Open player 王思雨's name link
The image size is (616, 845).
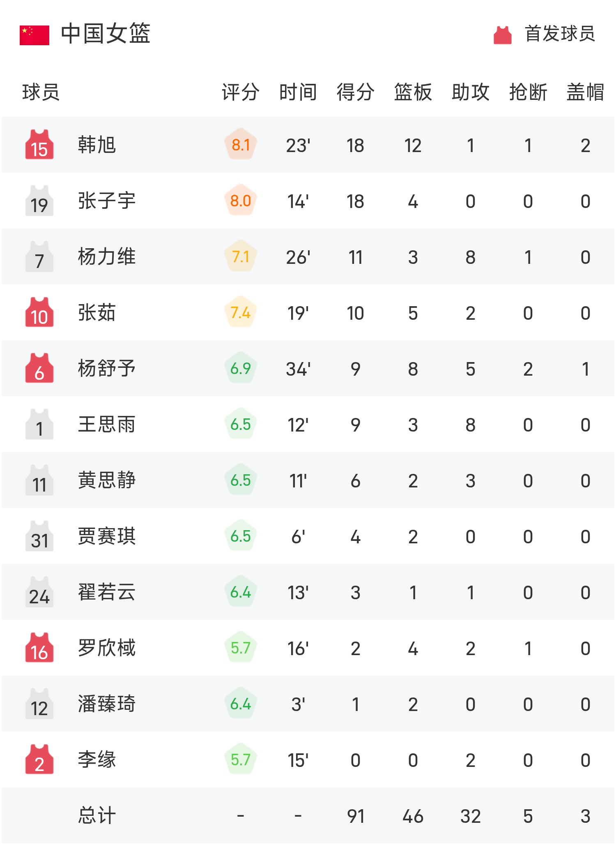(x=107, y=425)
